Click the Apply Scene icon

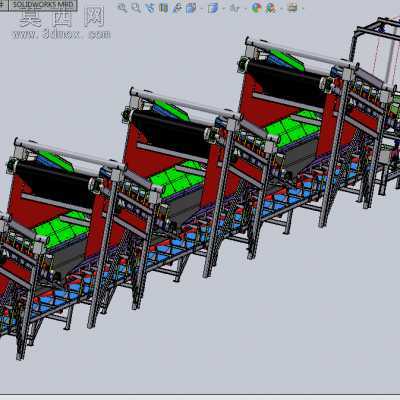click(271, 8)
